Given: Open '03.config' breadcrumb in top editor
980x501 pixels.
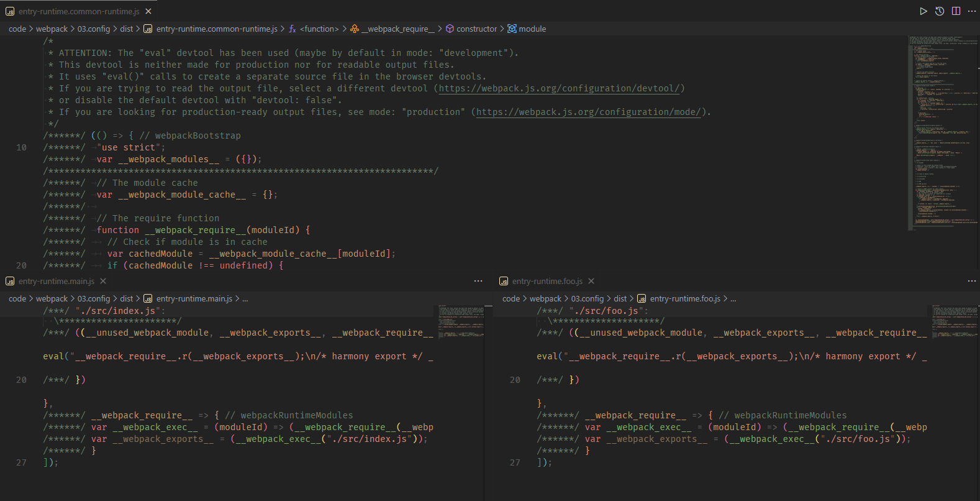Looking at the screenshot, I should pyautogui.click(x=94, y=29).
